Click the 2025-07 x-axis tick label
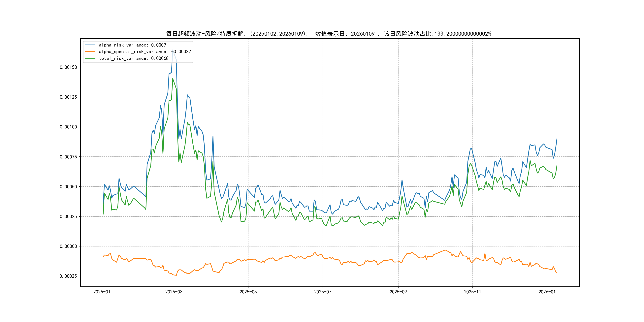The width and height of the screenshot is (644, 322). (323, 292)
